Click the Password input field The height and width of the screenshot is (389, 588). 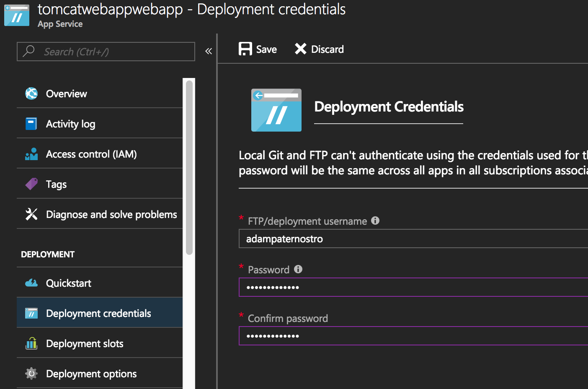[x=413, y=287]
